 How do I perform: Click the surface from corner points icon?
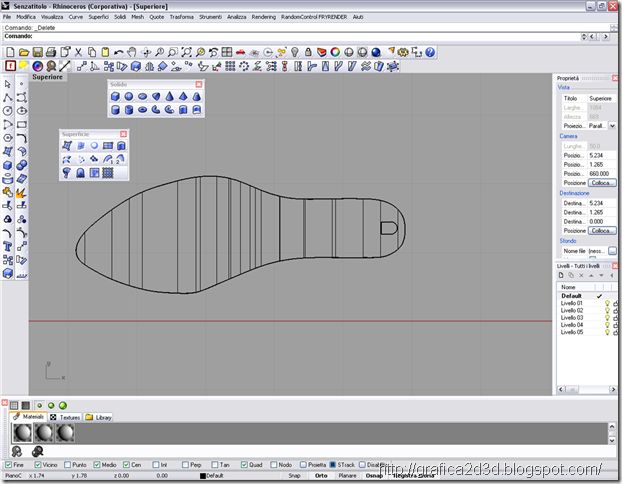67,146
